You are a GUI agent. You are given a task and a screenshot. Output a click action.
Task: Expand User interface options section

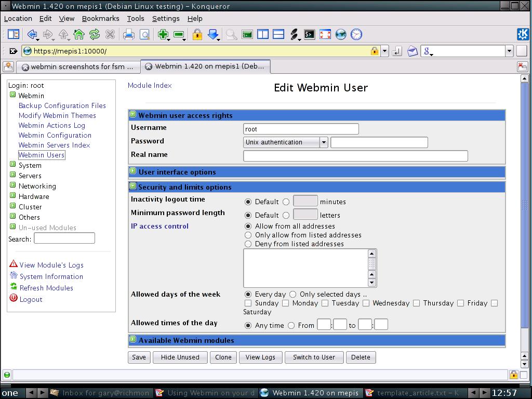(133, 171)
